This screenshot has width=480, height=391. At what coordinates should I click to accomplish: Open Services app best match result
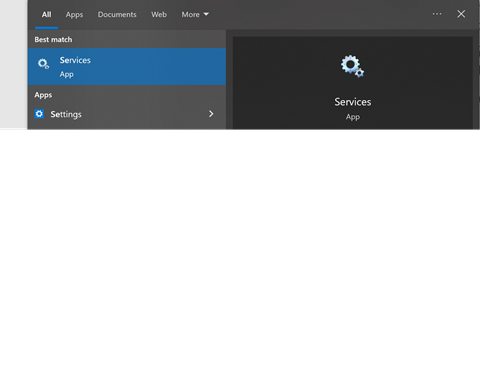(x=127, y=67)
